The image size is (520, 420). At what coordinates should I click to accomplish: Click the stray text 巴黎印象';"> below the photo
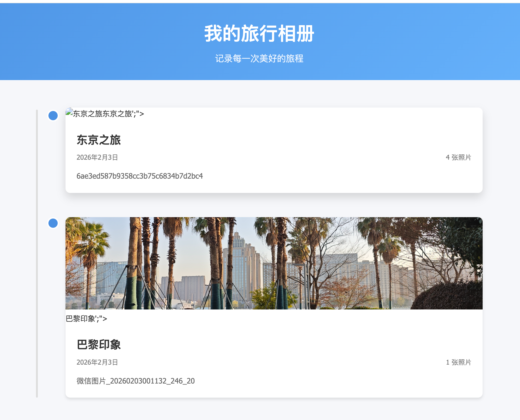(x=86, y=319)
